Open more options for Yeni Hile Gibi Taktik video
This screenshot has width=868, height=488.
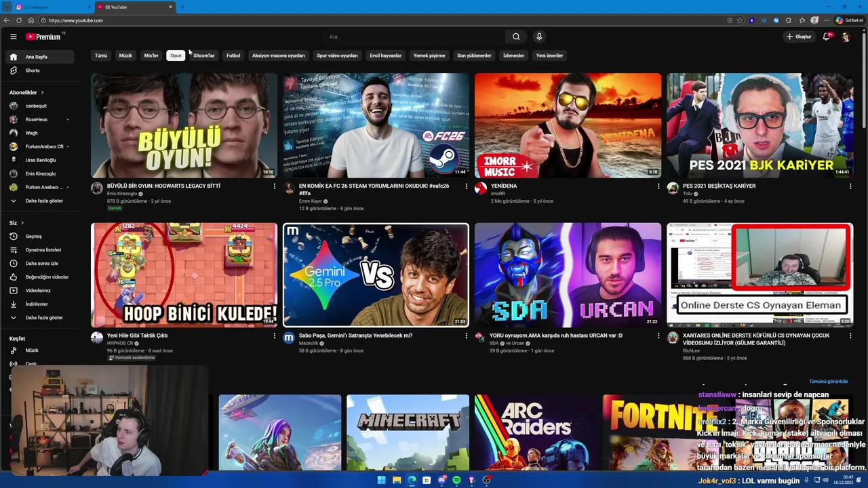coord(274,336)
